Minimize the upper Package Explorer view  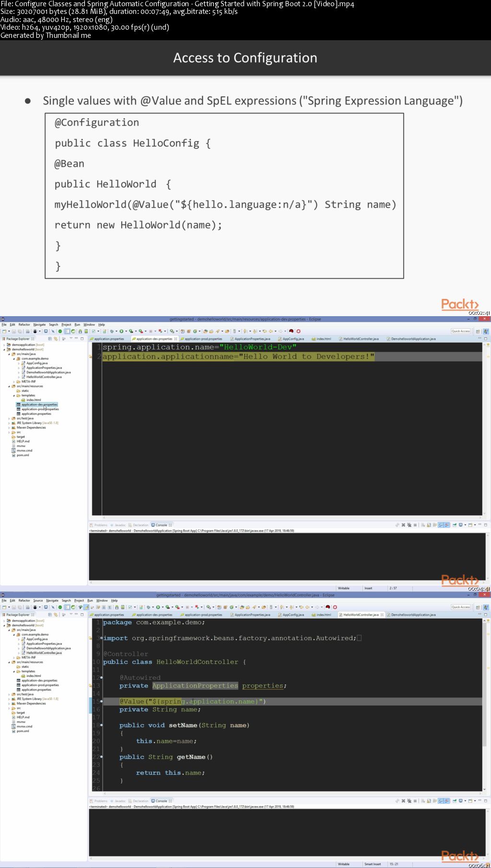pos(76,338)
